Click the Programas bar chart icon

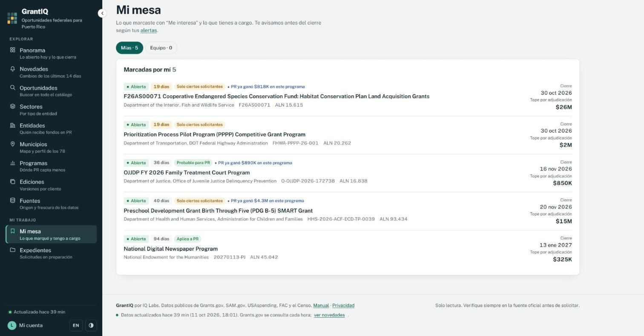coord(13,163)
